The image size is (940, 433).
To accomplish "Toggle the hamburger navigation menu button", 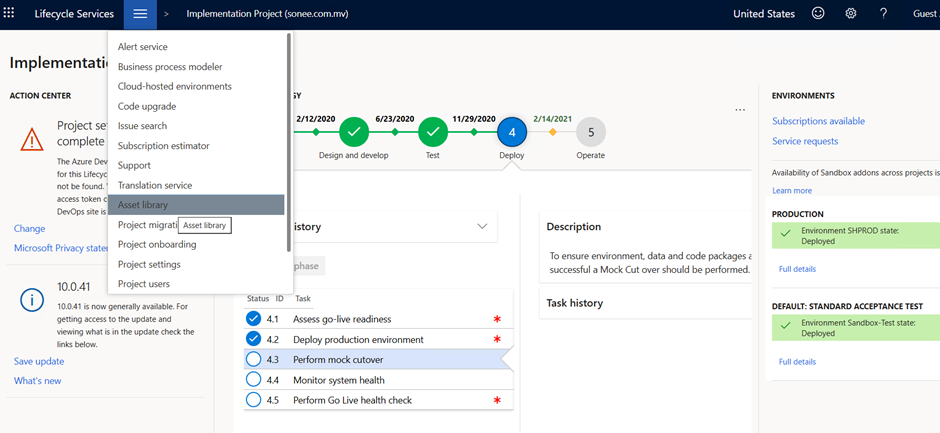I will click(140, 14).
